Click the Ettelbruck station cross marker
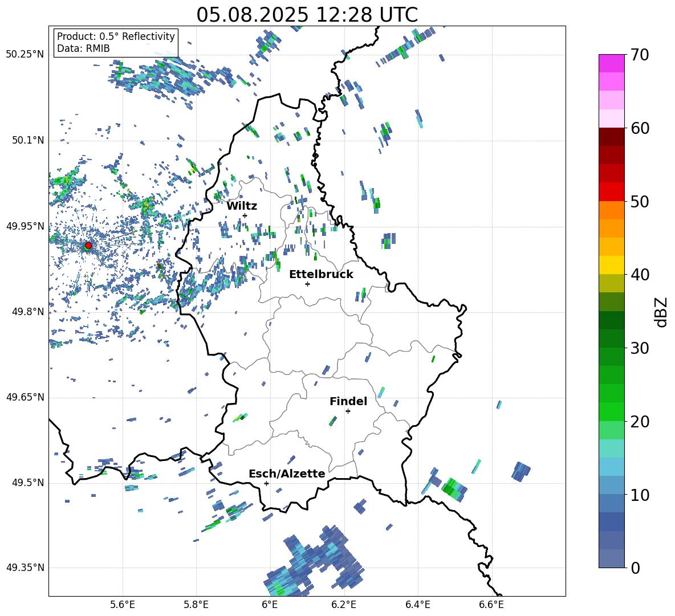675x616 pixels. (x=307, y=284)
